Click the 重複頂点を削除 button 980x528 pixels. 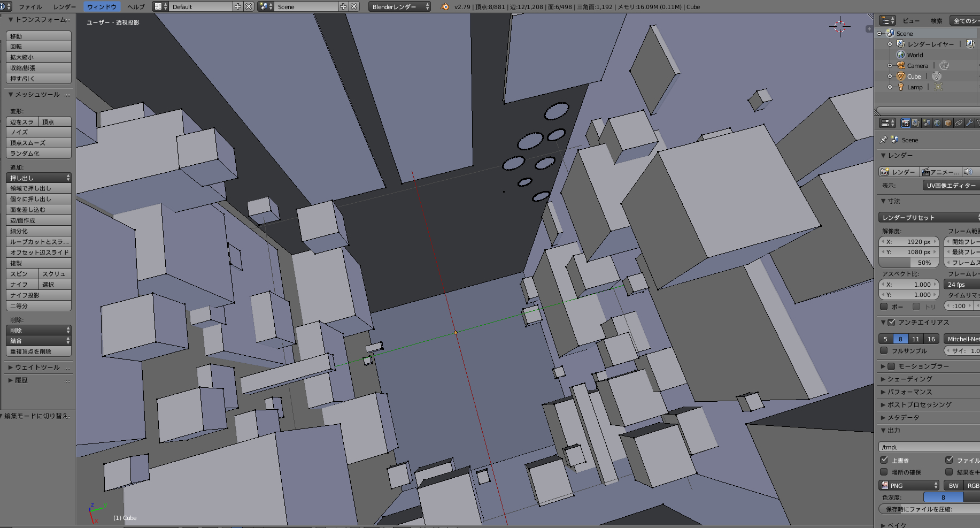38,351
